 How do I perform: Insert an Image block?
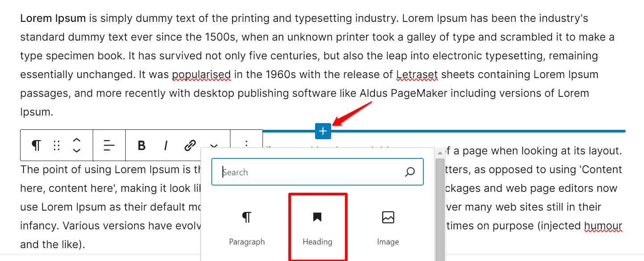point(388,228)
